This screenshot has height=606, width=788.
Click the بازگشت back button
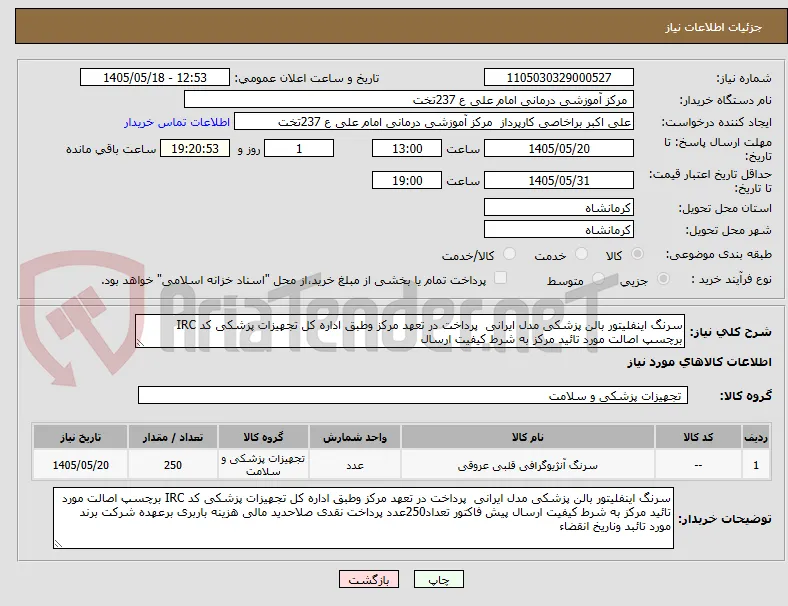[x=369, y=579]
